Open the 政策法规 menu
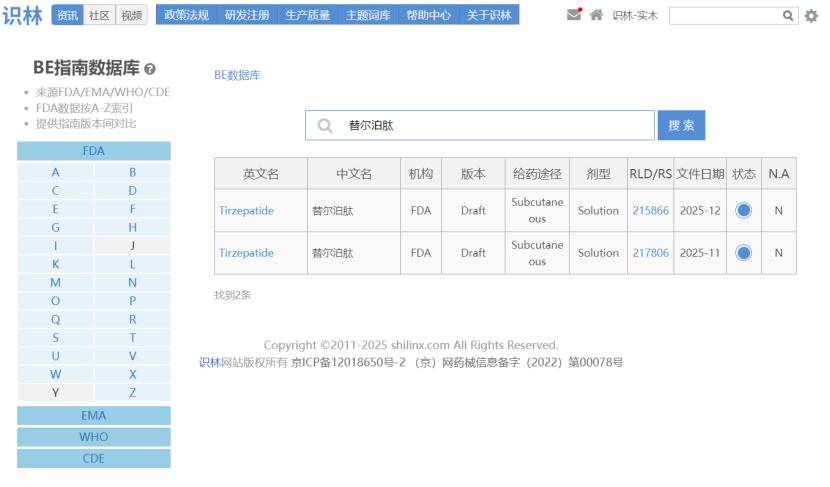830x487 pixels. (185, 15)
